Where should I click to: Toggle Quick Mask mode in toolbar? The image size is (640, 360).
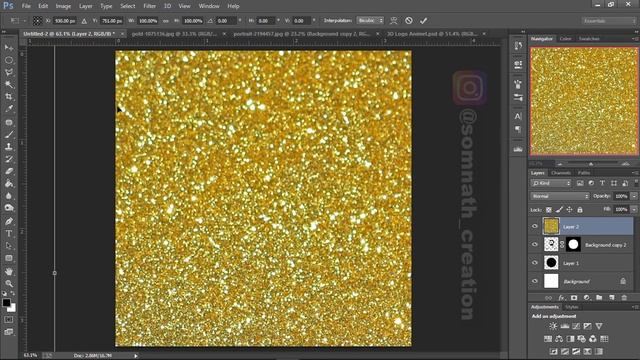click(x=9, y=320)
